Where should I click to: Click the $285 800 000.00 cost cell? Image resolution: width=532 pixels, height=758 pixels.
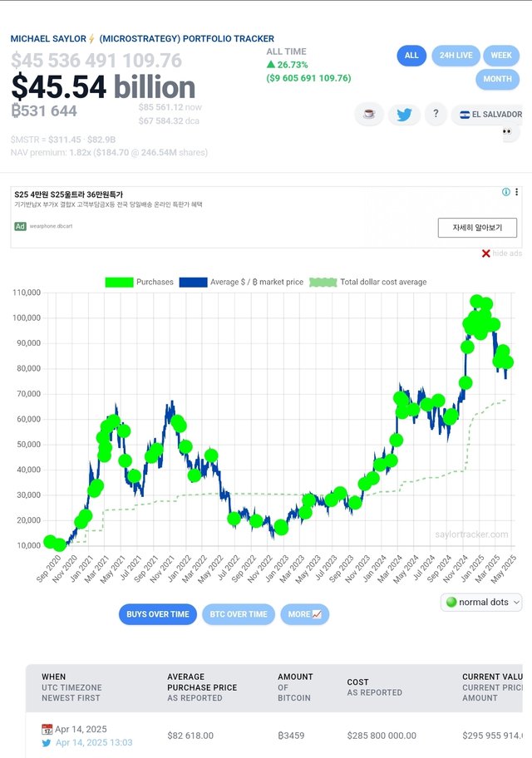382,736
